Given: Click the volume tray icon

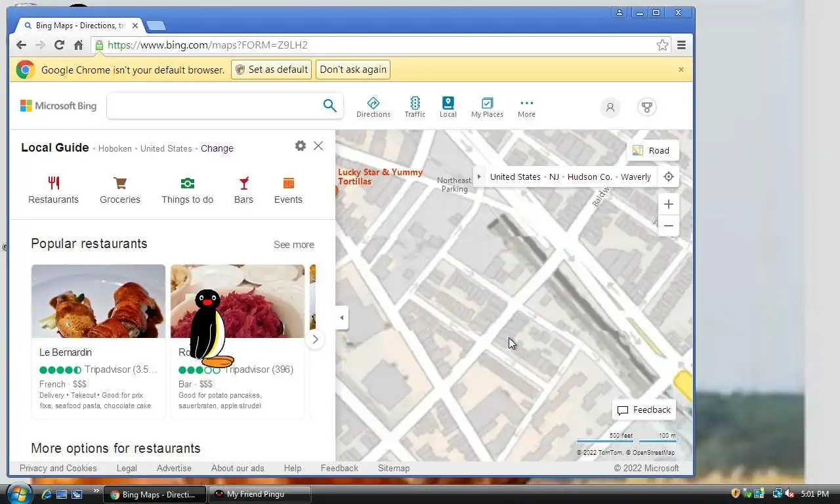Looking at the screenshot, I should click(x=789, y=493).
